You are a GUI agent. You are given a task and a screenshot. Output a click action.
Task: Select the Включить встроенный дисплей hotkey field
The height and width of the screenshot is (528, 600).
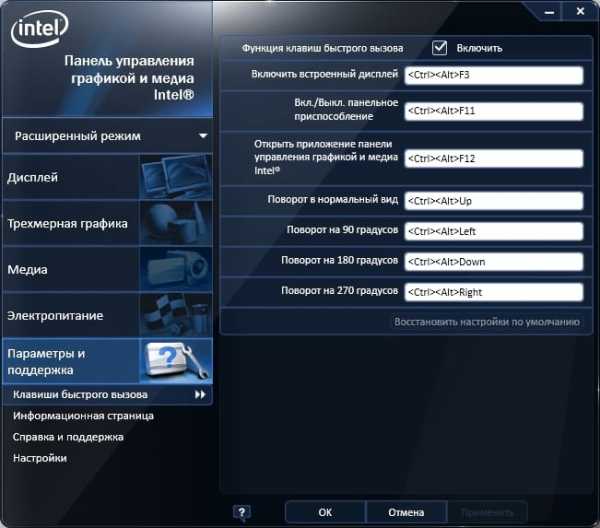click(x=493, y=75)
